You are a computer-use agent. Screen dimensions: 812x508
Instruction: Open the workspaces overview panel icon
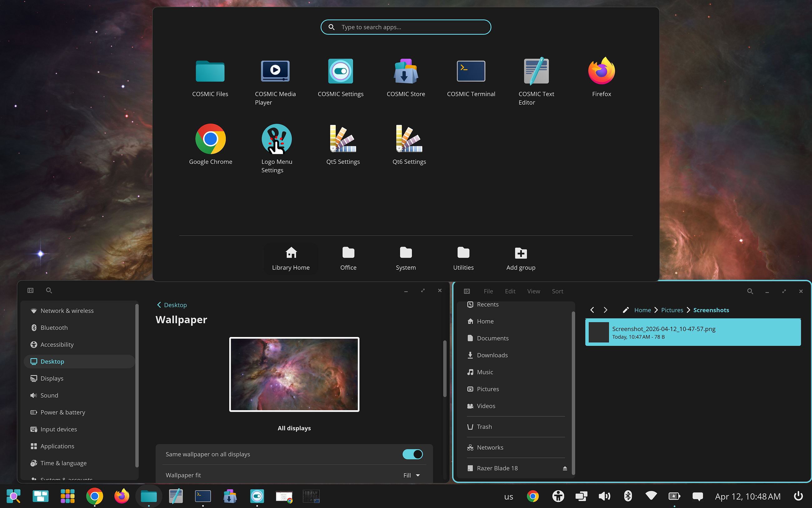pyautogui.click(x=41, y=496)
